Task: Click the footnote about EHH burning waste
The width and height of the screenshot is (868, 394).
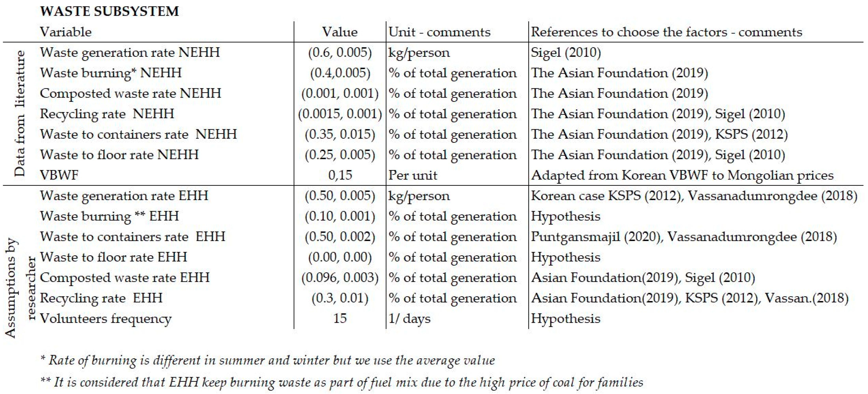Action: coord(341,382)
